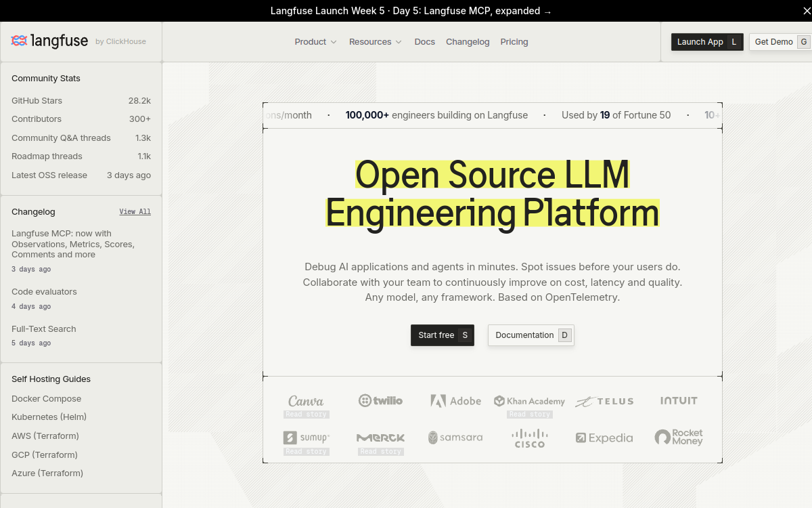
Task: Click the Twilio logo
Action: click(x=380, y=400)
